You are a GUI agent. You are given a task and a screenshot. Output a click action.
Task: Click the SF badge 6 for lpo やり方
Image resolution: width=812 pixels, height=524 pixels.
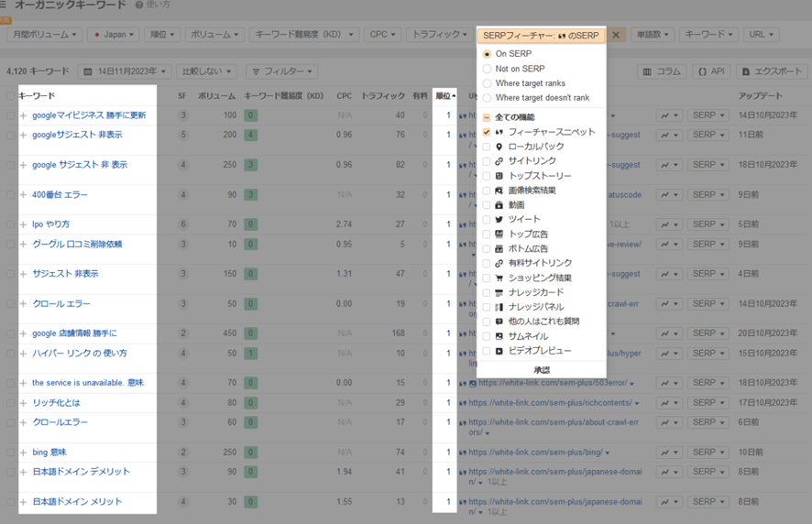point(182,224)
